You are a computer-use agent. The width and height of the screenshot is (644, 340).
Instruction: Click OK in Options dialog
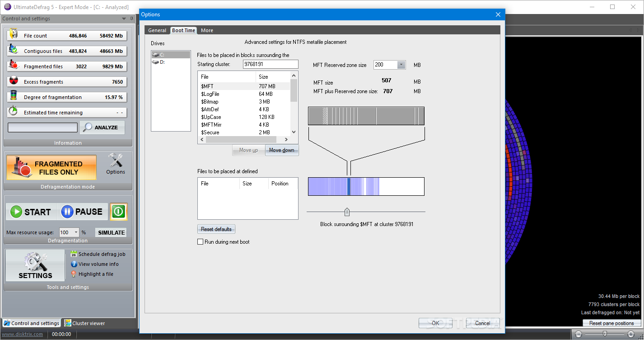pos(435,323)
